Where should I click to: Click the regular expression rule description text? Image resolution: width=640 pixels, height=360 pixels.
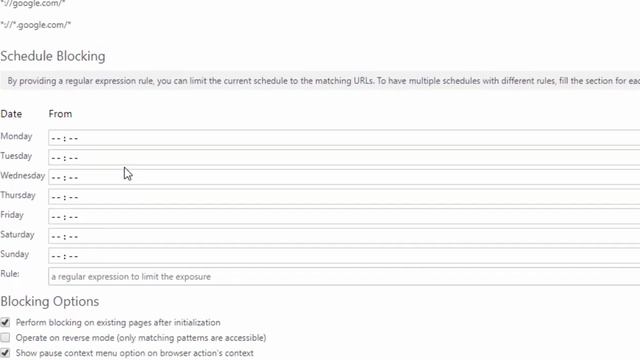[323, 81]
